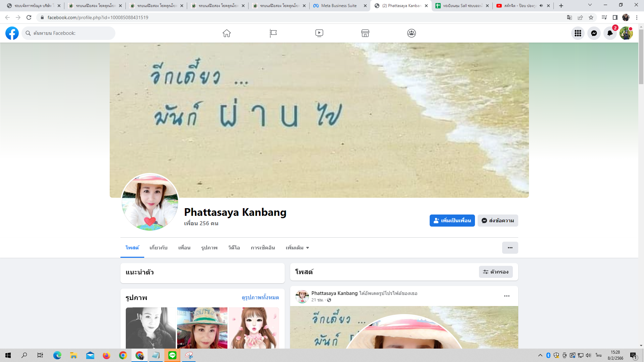Switch to the รูปภาพ tab
Viewport: 644px width, 362px height.
[209, 248]
